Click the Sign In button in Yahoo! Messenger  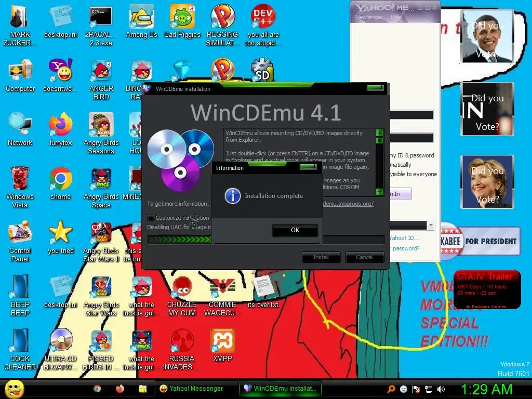point(401,194)
